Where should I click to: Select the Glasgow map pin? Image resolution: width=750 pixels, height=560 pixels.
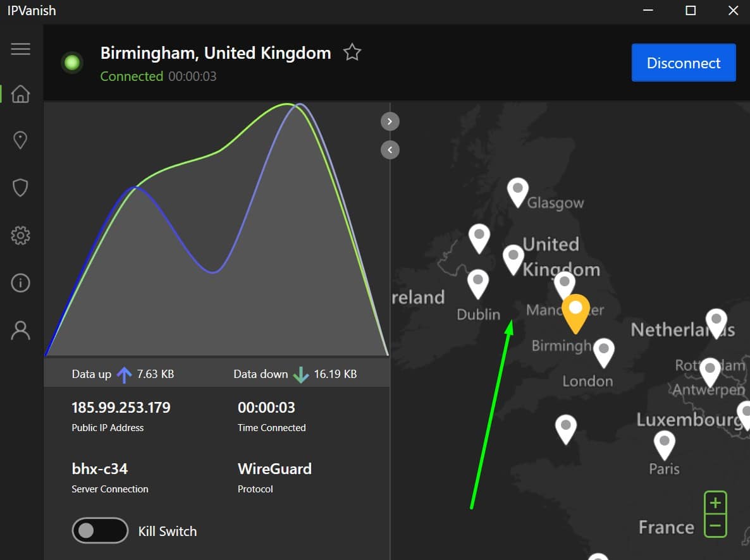tap(517, 192)
